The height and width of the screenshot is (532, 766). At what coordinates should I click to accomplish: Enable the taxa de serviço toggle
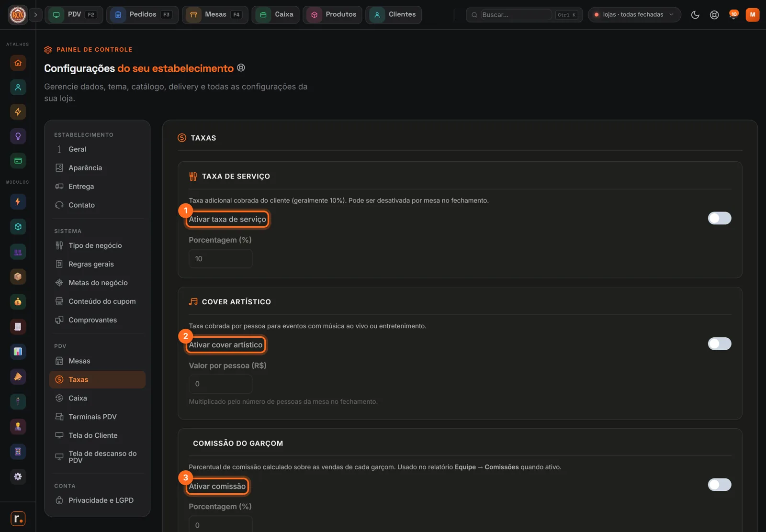720,218
